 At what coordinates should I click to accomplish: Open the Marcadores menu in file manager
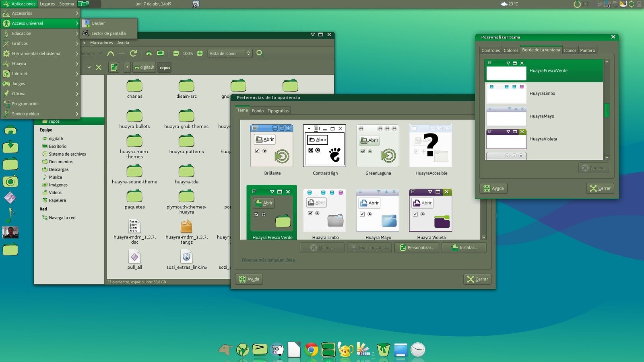101,43
